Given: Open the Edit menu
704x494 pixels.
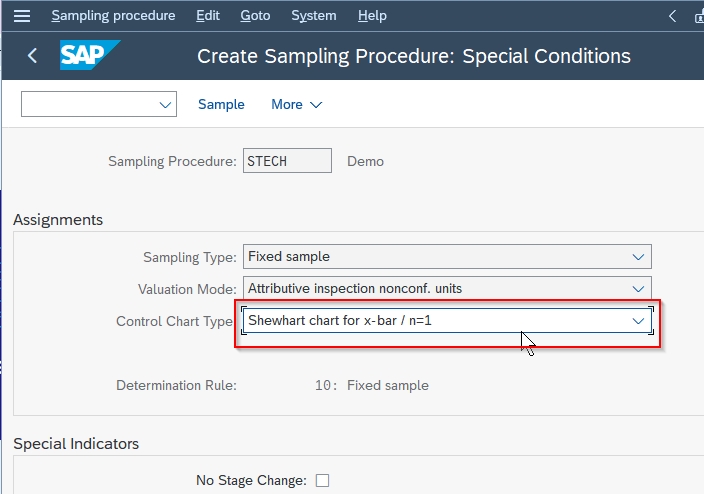Looking at the screenshot, I should tap(208, 16).
